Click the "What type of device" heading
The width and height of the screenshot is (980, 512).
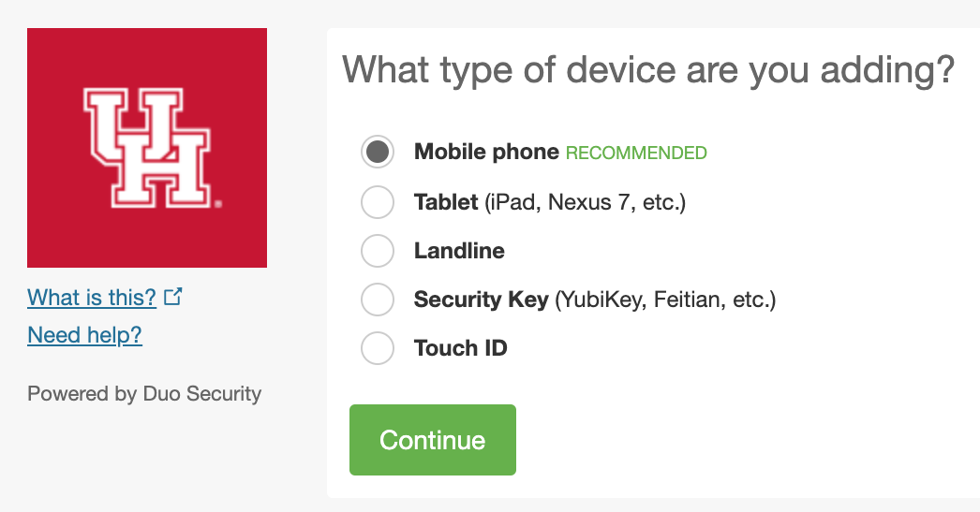click(648, 70)
